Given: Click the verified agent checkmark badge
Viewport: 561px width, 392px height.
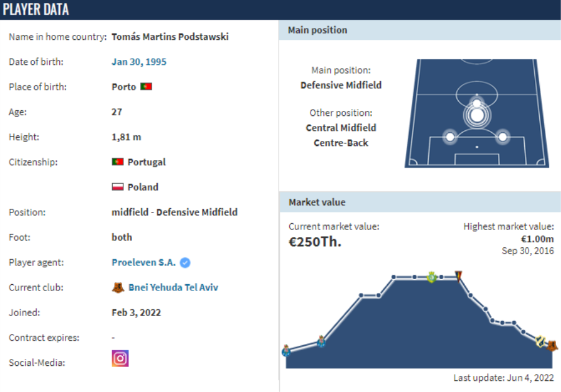Looking at the screenshot, I should coord(185,263).
